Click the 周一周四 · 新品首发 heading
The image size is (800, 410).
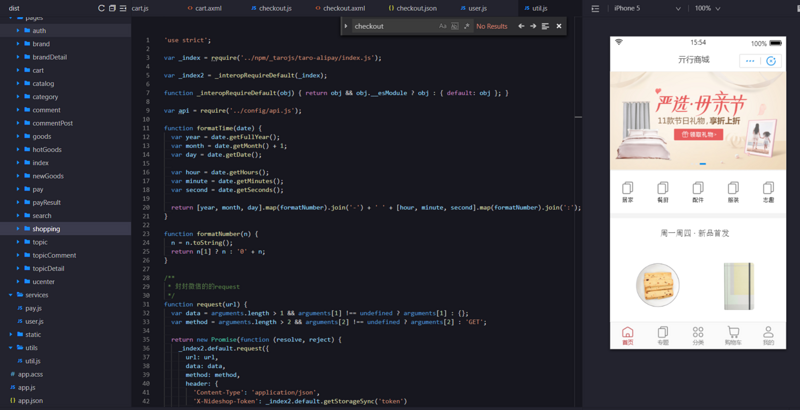pyautogui.click(x=694, y=233)
